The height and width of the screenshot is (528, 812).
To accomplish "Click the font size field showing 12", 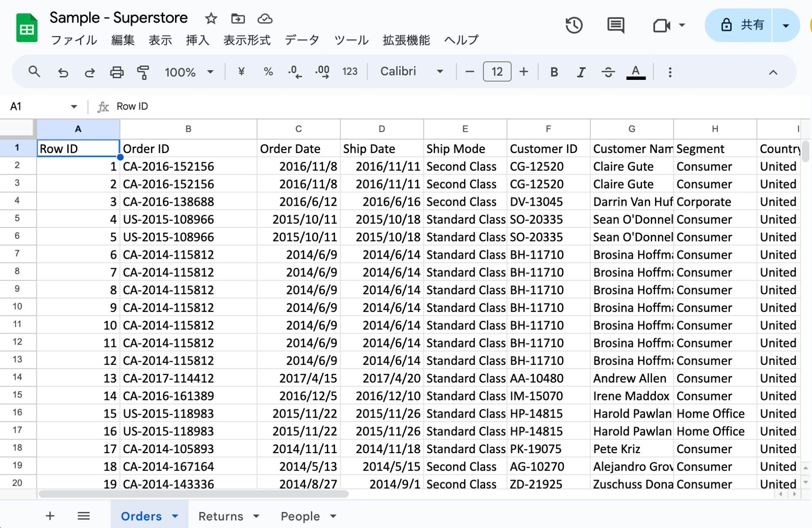I will point(497,71).
